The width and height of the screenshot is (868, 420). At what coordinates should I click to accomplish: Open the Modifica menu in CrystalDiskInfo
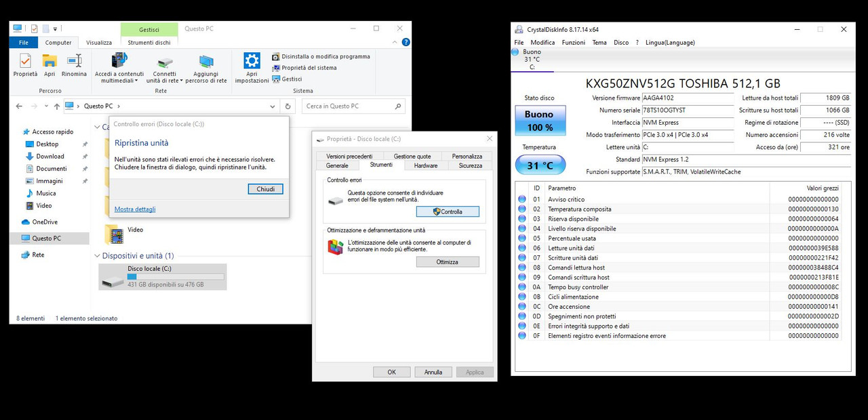pyautogui.click(x=542, y=42)
